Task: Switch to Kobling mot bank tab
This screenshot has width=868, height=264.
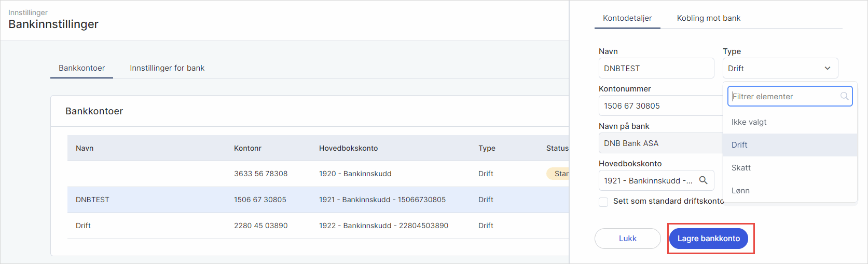Action: click(x=708, y=18)
